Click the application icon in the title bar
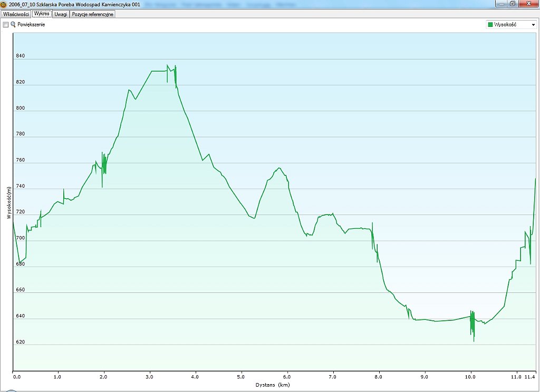540x392 pixels. point(4,4)
